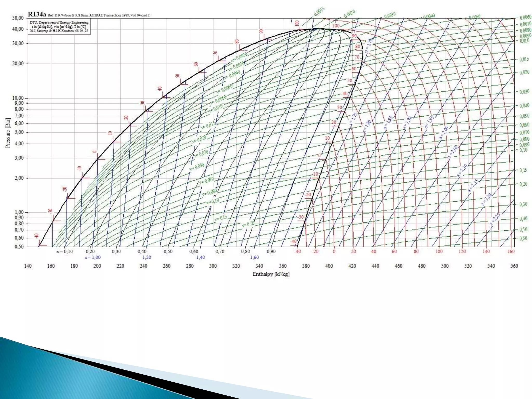Viewport: 532px width, 399px height.
Task: Click the v= 0,20 specific volume label
Action: point(248,224)
